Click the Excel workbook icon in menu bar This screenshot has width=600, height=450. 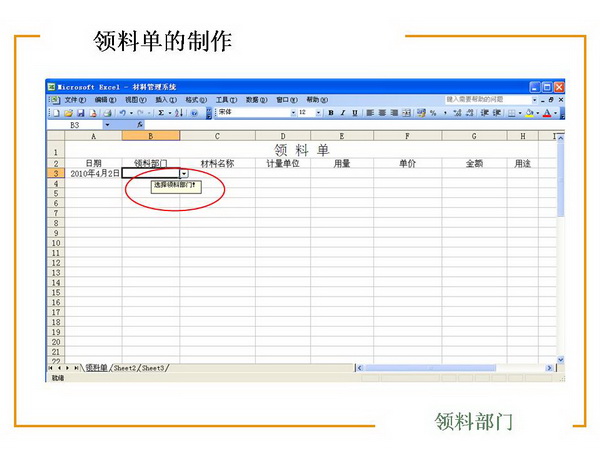pyautogui.click(x=55, y=100)
